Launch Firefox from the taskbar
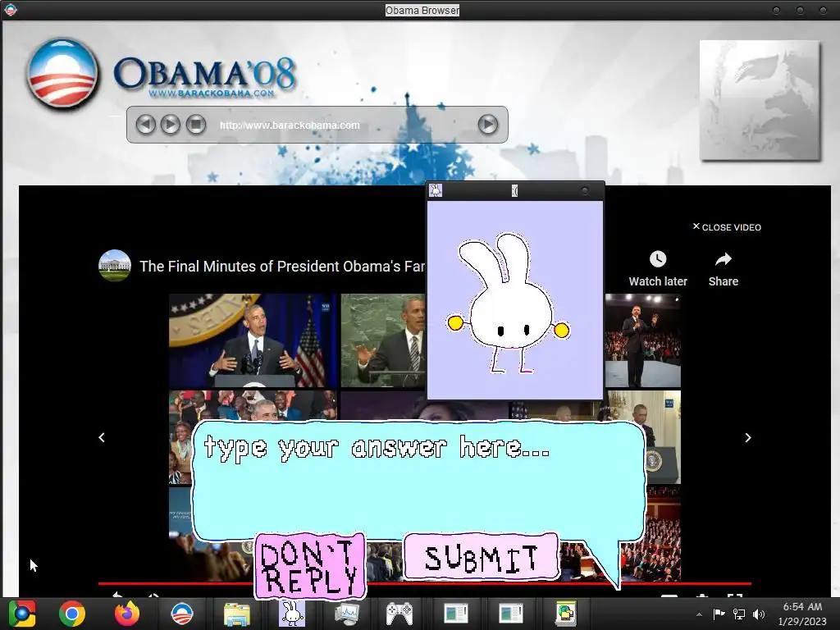840x630 pixels. pos(127,614)
